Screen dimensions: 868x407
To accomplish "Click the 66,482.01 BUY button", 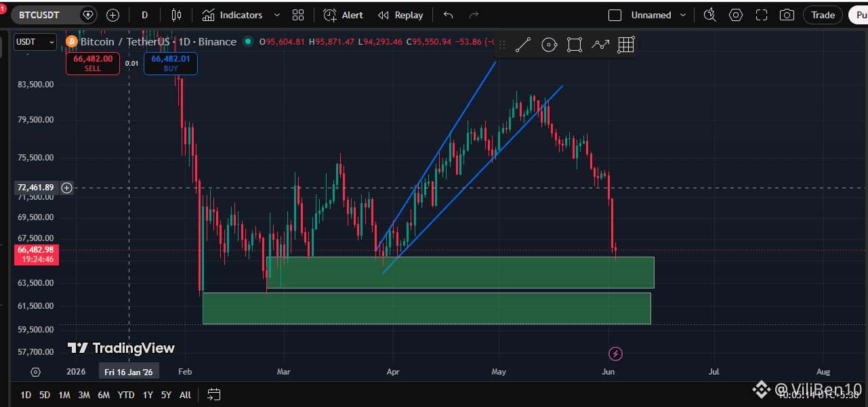I will (x=170, y=64).
